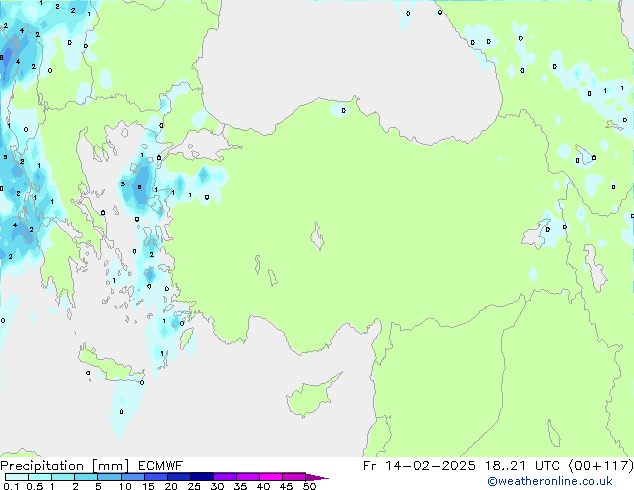This screenshot has width=634, height=490.
Task: Click the '50' legend scale value
Action: [x=309, y=486]
